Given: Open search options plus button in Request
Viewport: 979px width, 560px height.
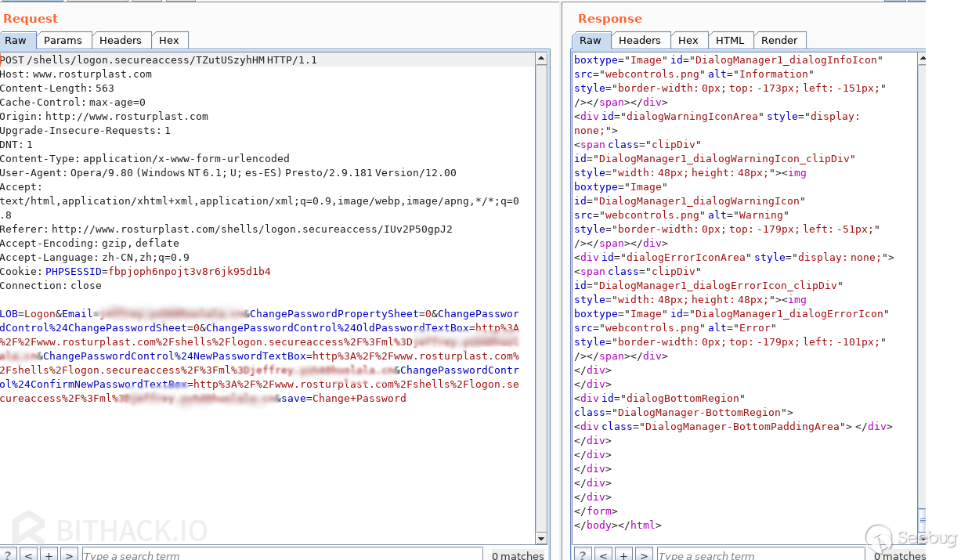Looking at the screenshot, I should pos(49,555).
